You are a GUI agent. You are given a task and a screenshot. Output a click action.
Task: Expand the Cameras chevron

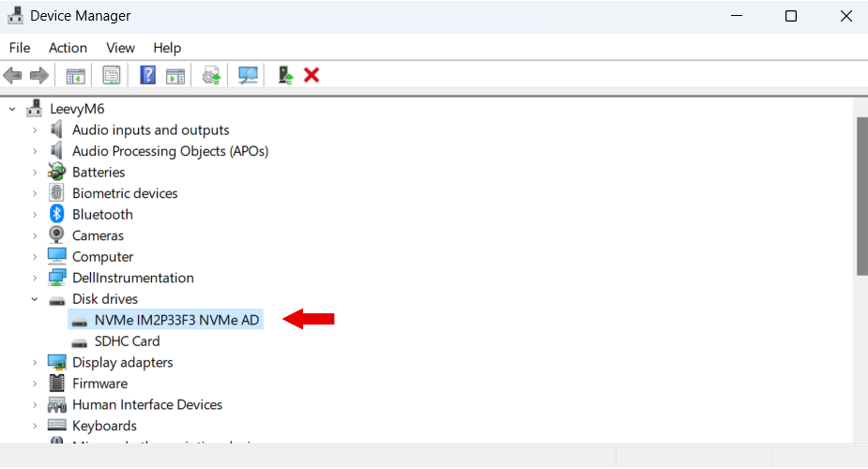click(x=35, y=235)
